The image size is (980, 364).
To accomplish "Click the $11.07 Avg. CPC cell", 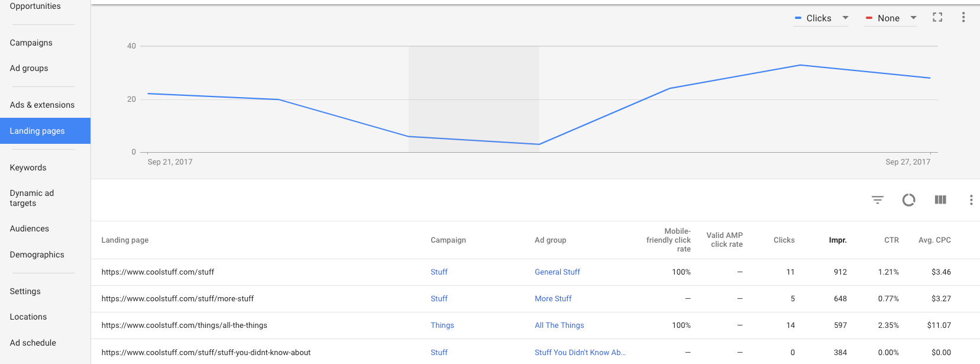I will 939,326.
